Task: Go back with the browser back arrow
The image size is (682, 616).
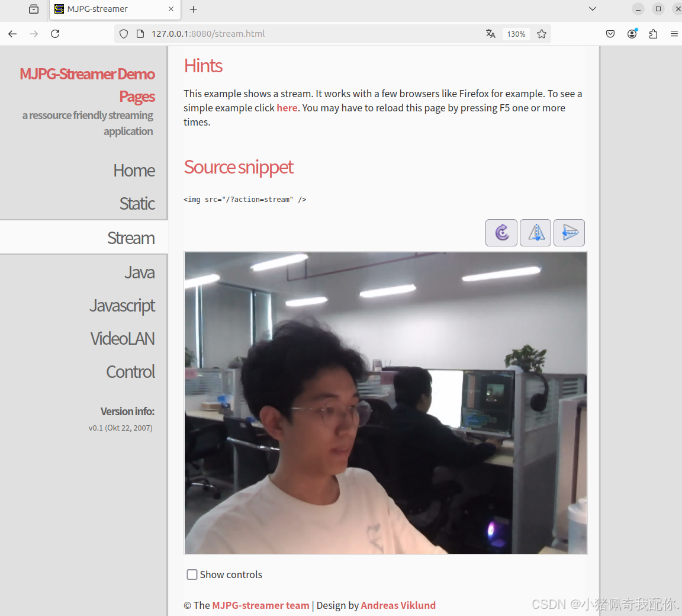Action: point(12,34)
